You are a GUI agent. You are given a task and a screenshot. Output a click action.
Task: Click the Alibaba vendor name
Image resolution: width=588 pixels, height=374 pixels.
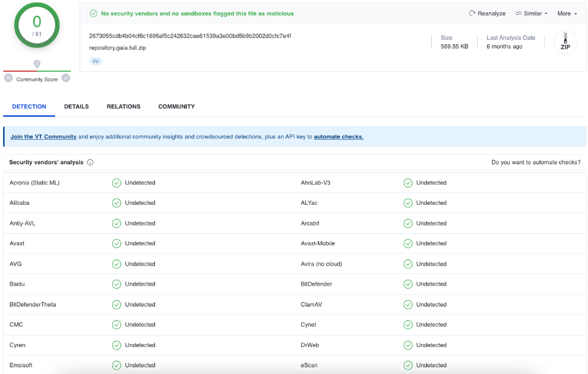[x=20, y=203]
